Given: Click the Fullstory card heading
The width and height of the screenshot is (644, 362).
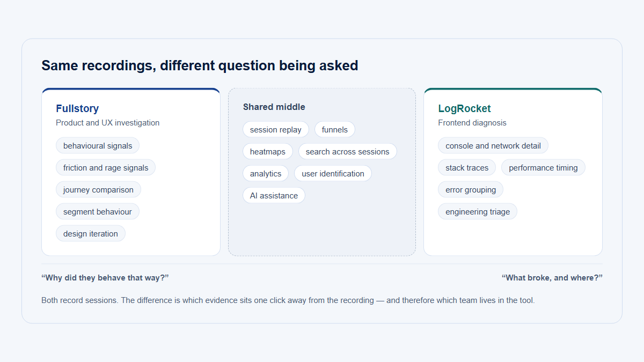Looking at the screenshot, I should (x=77, y=108).
